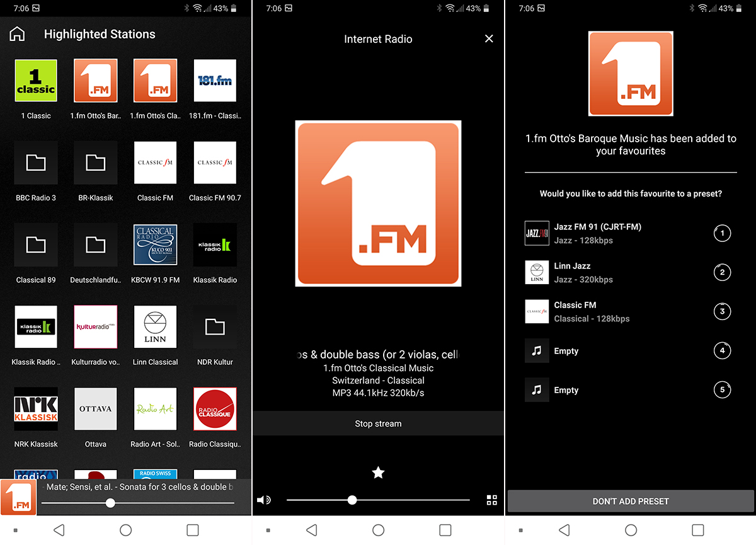This screenshot has width=756, height=545.
Task: Assign favourite to preset number 2
Action: (x=722, y=272)
